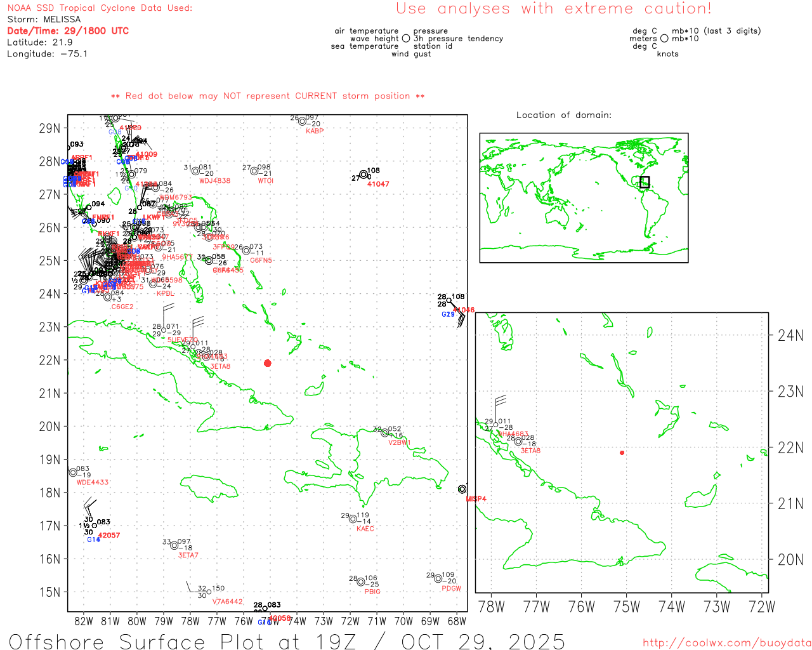The height and width of the screenshot is (650, 812).
Task: Click the V2BW1 station circle
Action: click(385, 433)
